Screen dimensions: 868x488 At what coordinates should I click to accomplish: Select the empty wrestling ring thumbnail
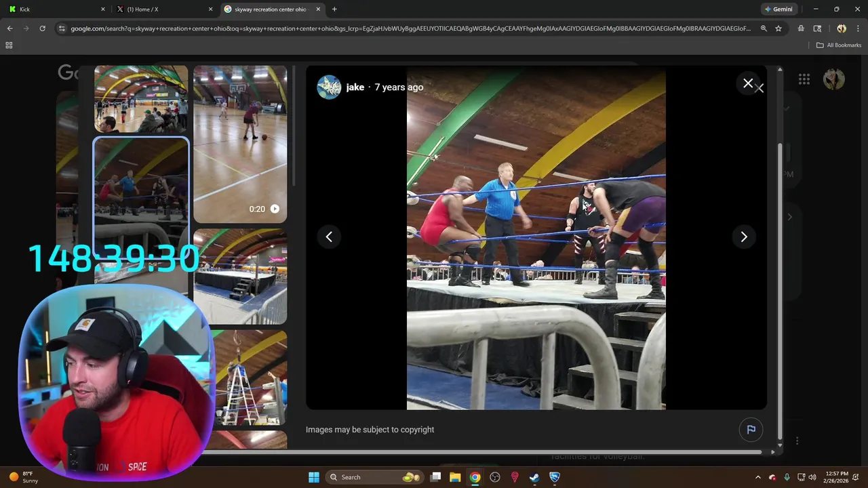(x=240, y=277)
